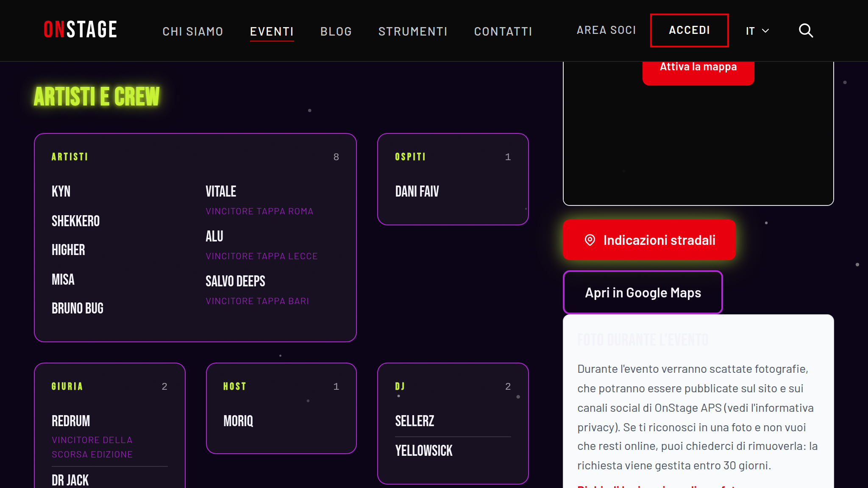
Task: Open the search magnifier icon
Action: pos(806,30)
